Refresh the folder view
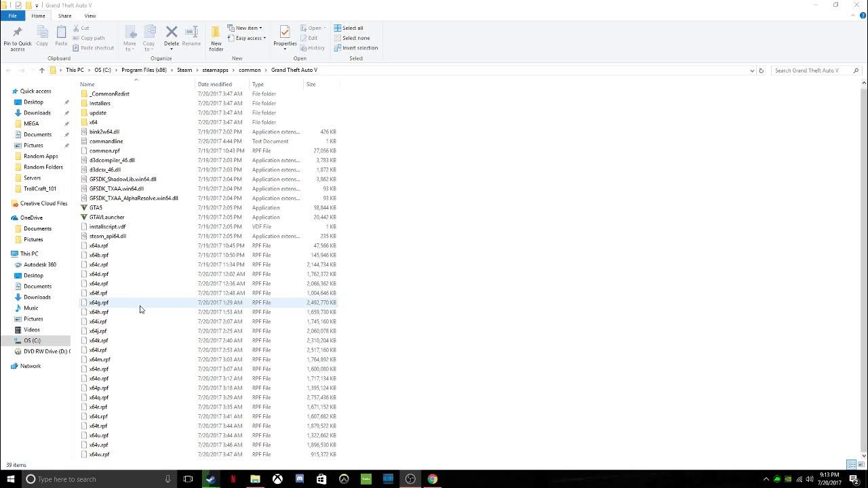Screen dimensions: 868x488 [761, 70]
